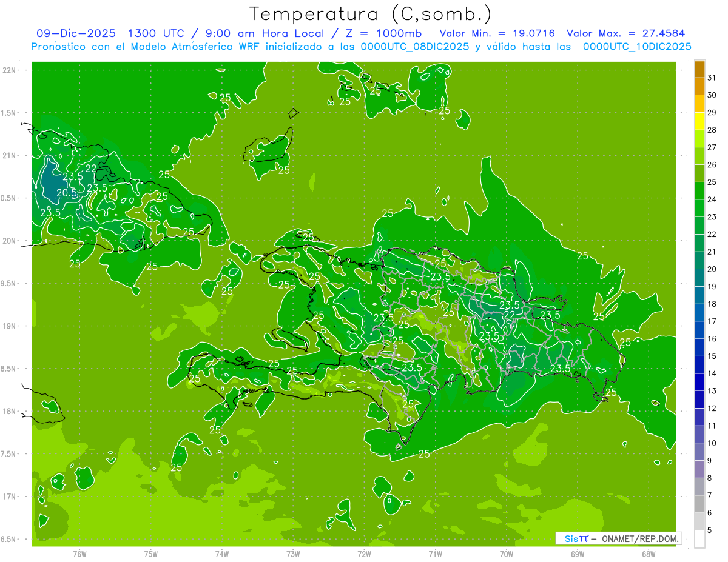The height and width of the screenshot is (562, 728).
Task: Click the colorbar label '28'
Action: coord(712,130)
